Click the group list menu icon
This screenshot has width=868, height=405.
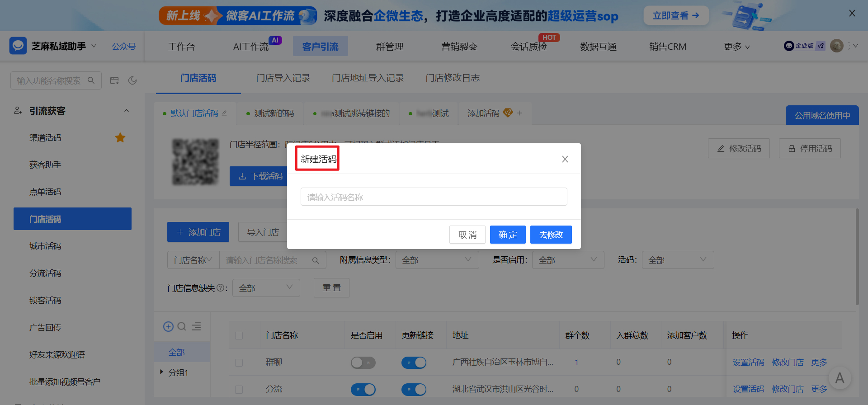coord(196,326)
